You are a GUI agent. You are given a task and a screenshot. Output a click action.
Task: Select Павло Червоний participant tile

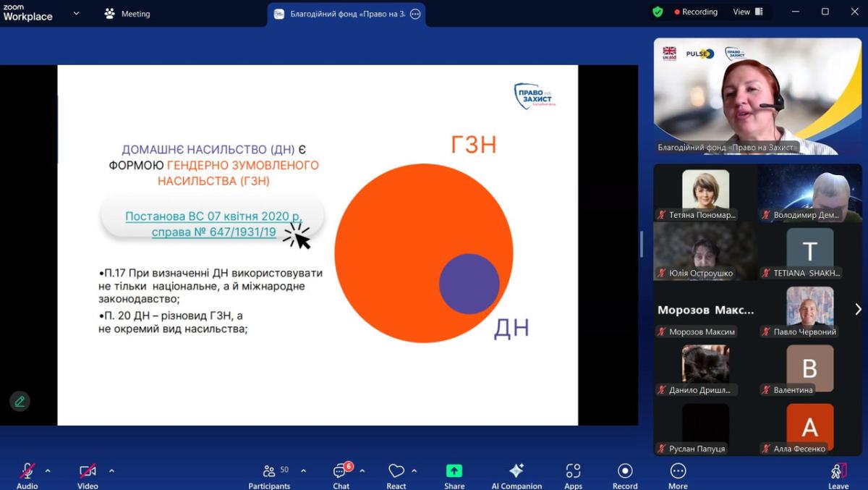809,310
